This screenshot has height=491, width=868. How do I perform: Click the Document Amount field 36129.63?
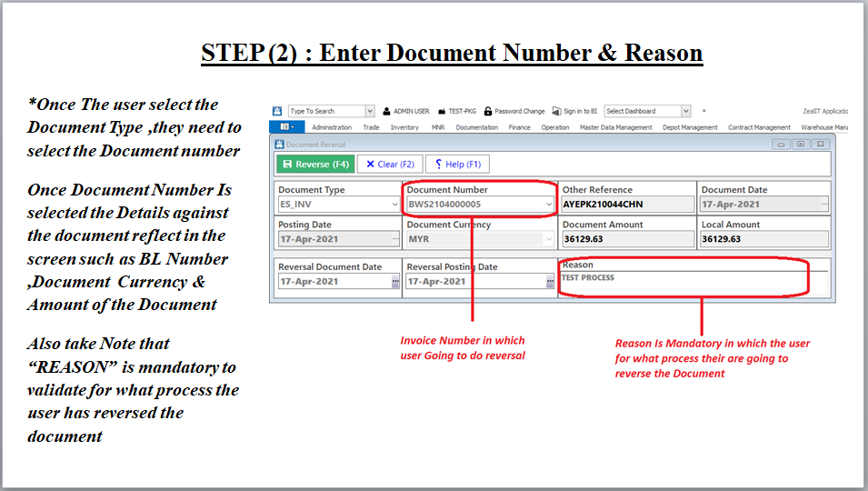pyautogui.click(x=627, y=239)
